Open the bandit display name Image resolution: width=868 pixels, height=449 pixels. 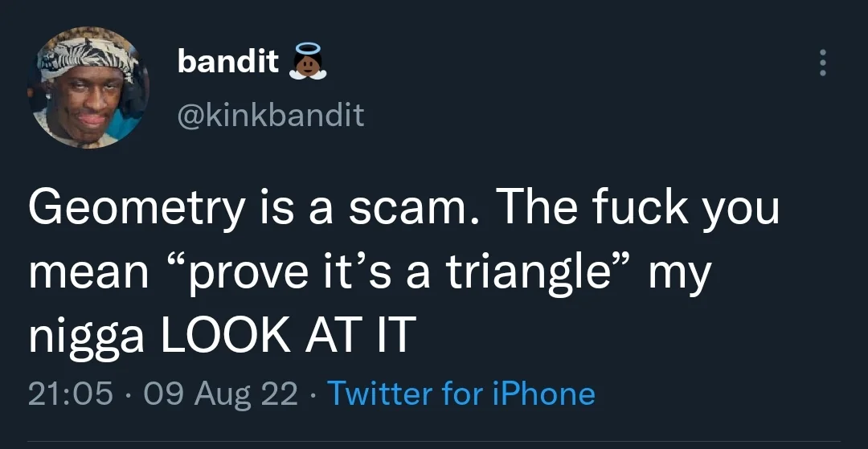pyautogui.click(x=227, y=61)
